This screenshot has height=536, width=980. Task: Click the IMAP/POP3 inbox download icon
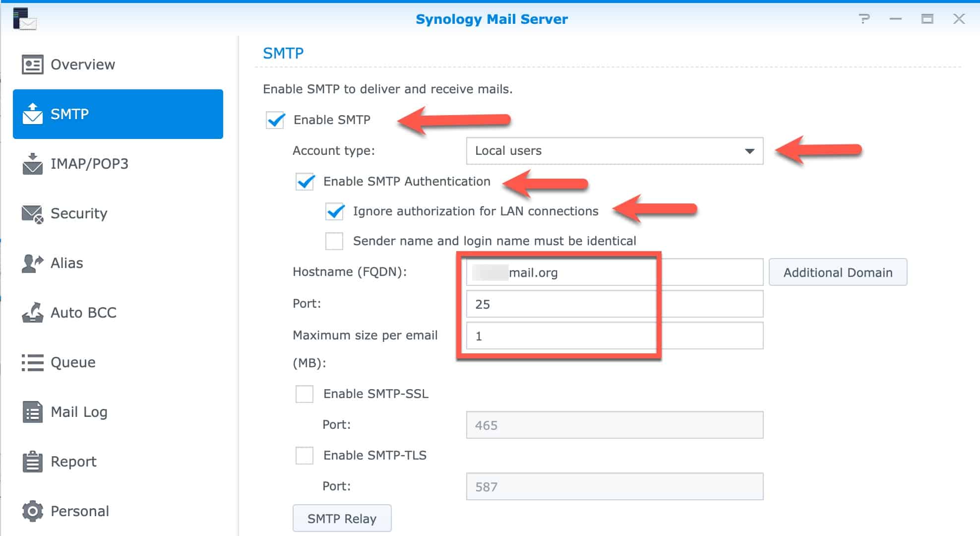pyautogui.click(x=33, y=164)
